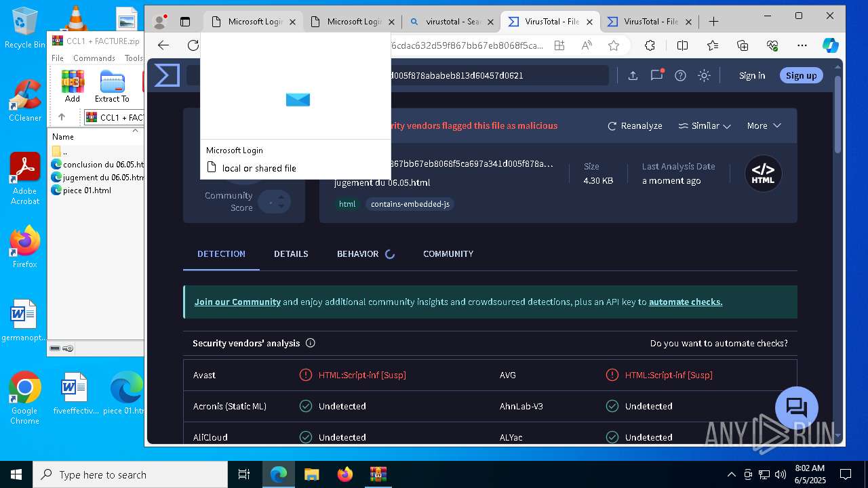The height and width of the screenshot is (488, 868).
Task: Go up one folder in WinRAR
Action: point(62,117)
